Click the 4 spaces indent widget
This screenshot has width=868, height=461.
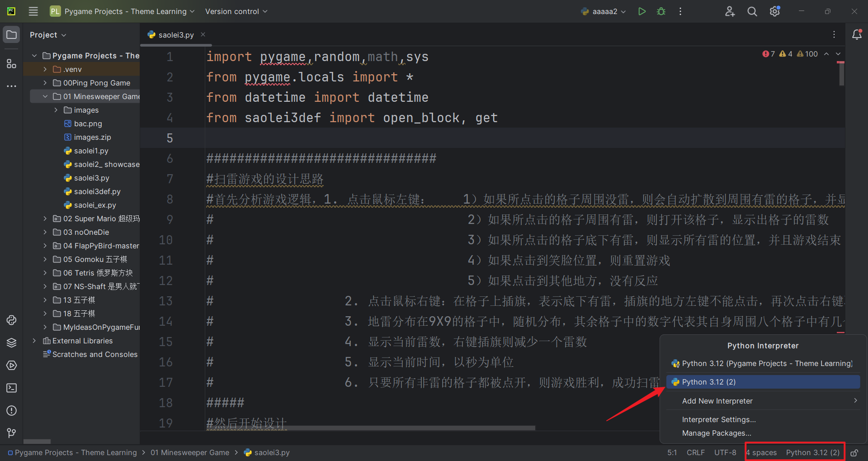[x=762, y=452]
